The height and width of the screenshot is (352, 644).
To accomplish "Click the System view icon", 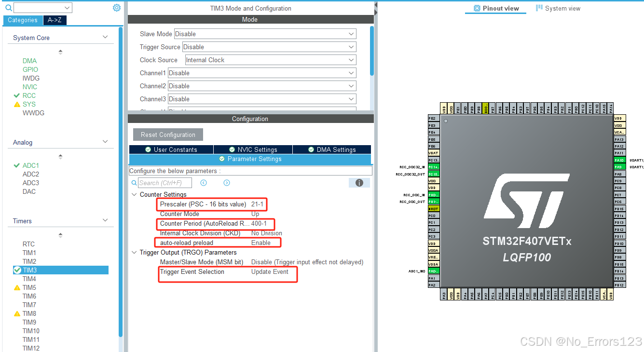I will [x=539, y=8].
